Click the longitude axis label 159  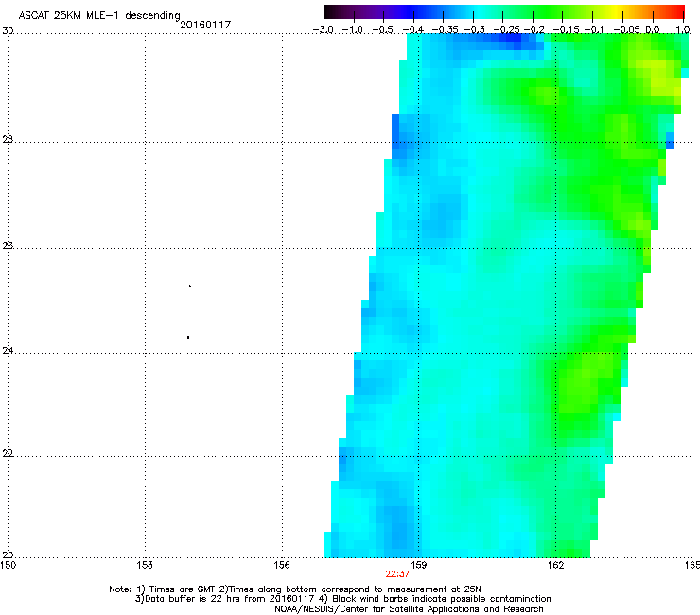(x=419, y=565)
